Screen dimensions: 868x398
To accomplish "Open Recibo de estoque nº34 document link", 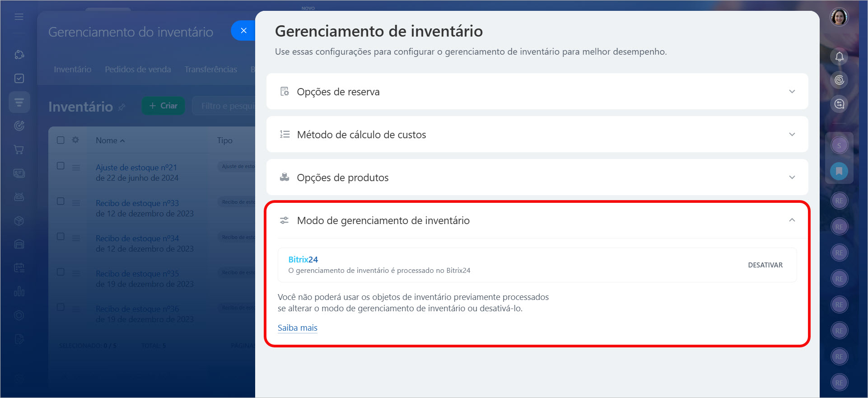I will coord(145,243).
